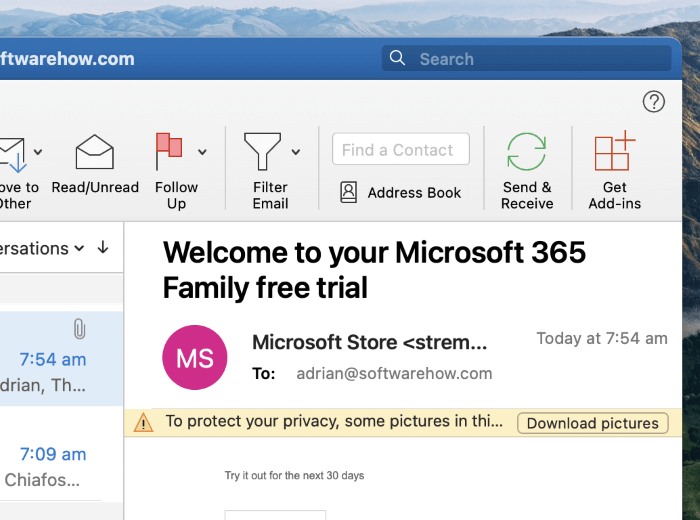700x520 pixels.
Task: Click the Download pictures button
Action: pyautogui.click(x=592, y=423)
